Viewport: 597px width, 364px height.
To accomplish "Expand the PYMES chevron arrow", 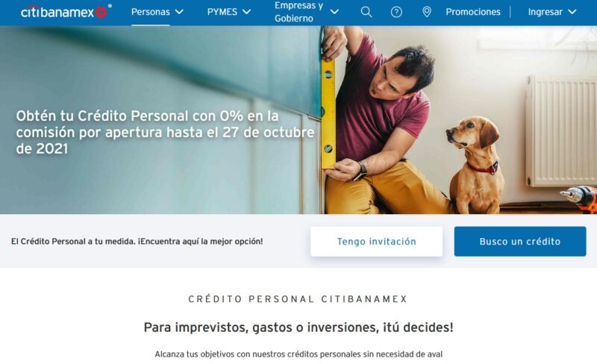I will click(x=247, y=12).
